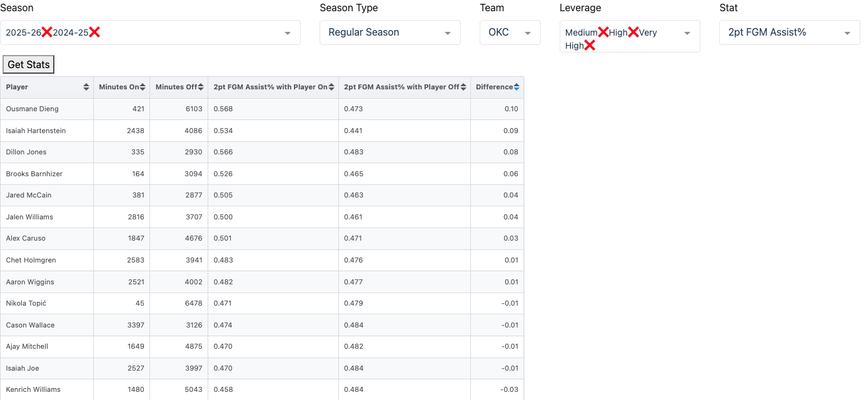Screen dimensions: 868x400
Task: Remove the Very High leverage tag
Action: (x=589, y=46)
